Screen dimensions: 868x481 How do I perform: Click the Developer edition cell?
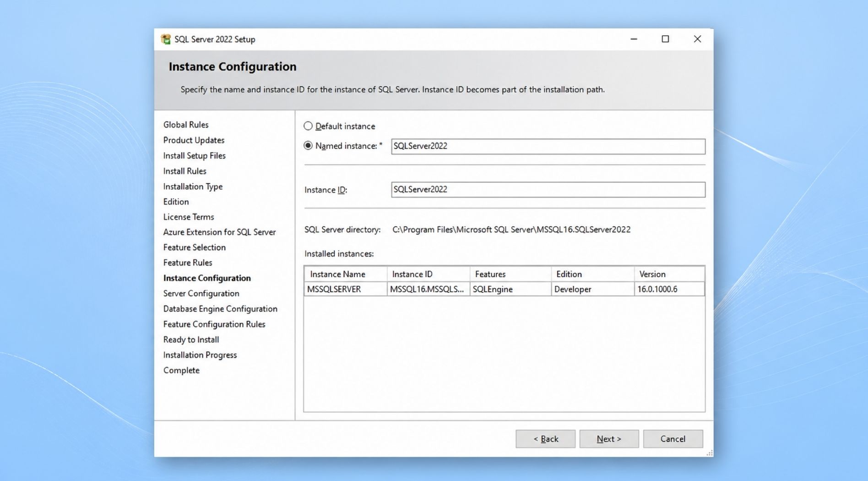[593, 289]
